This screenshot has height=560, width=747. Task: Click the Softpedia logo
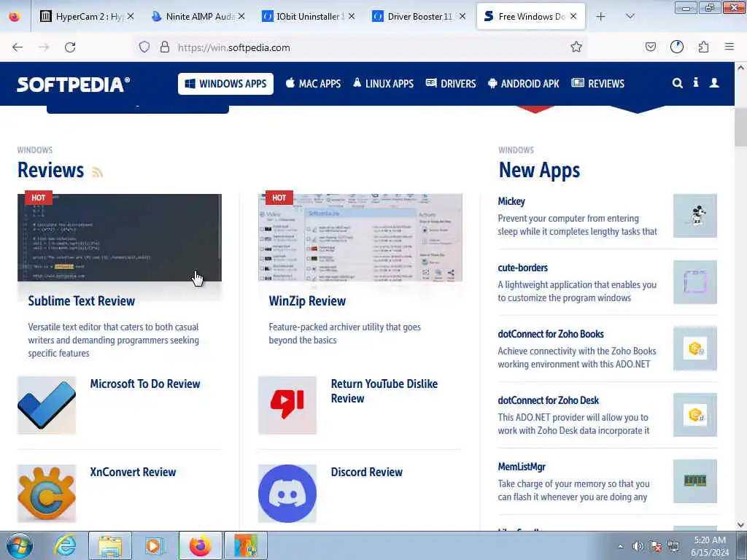point(74,85)
